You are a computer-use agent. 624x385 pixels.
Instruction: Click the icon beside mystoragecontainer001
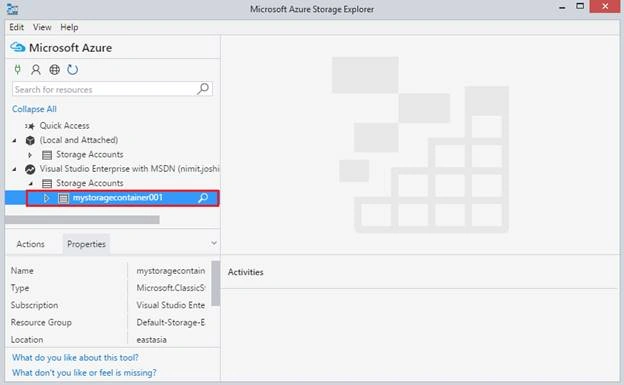(x=64, y=198)
